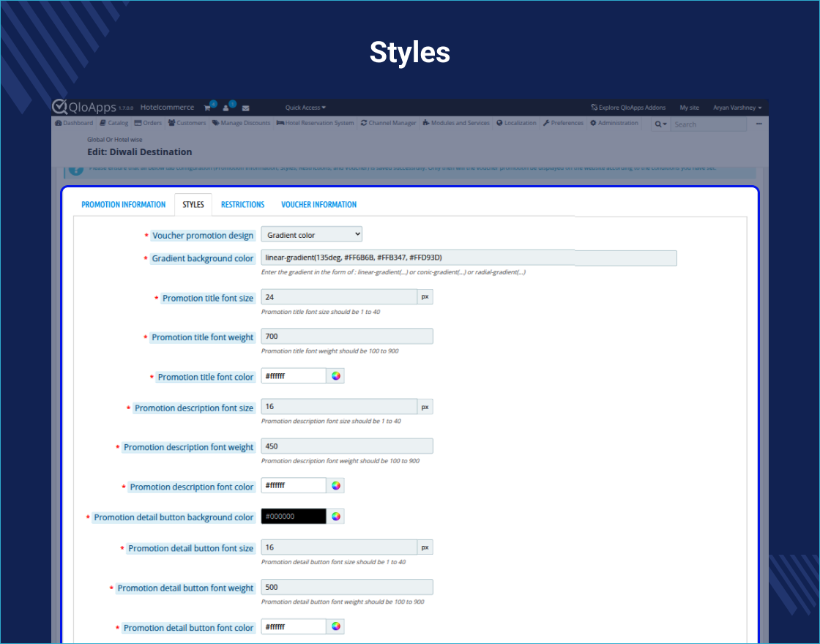Screen dimensions: 820x644
Task: Open the Preferences menu
Action: point(563,123)
